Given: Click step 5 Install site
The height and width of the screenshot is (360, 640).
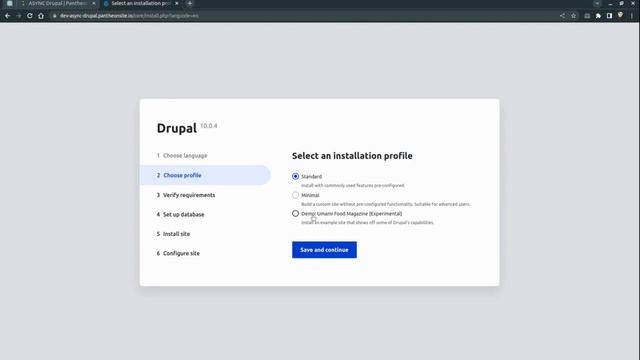Looking at the screenshot, I should tap(173, 234).
